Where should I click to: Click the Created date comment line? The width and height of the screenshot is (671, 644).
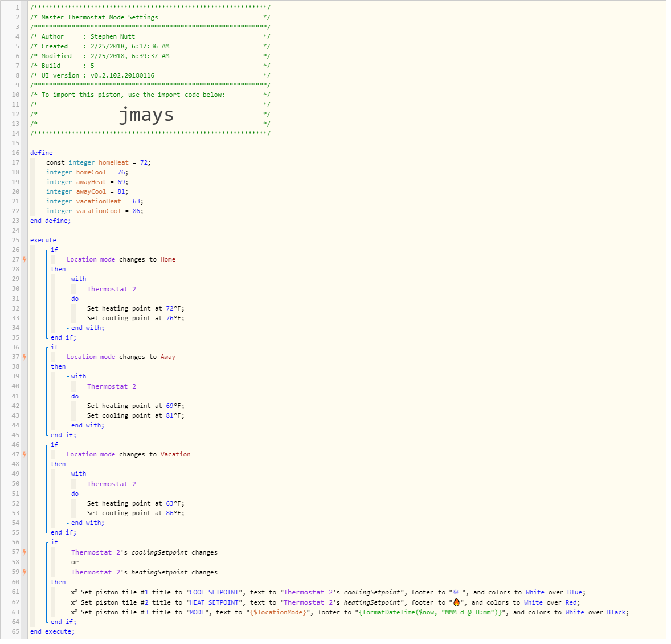tap(150, 46)
